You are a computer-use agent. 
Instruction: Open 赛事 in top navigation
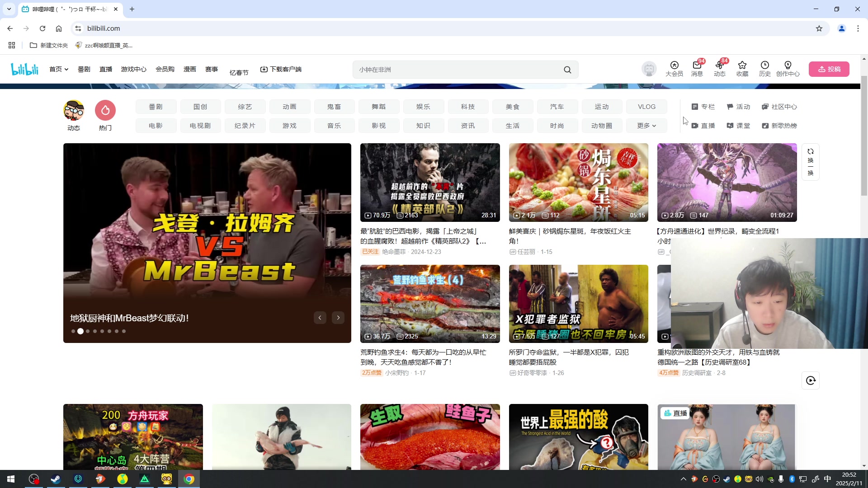[x=212, y=69]
